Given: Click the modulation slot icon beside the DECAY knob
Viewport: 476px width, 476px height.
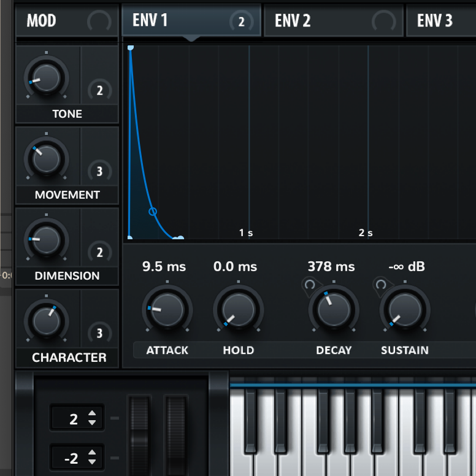Looking at the screenshot, I should tap(310, 285).
